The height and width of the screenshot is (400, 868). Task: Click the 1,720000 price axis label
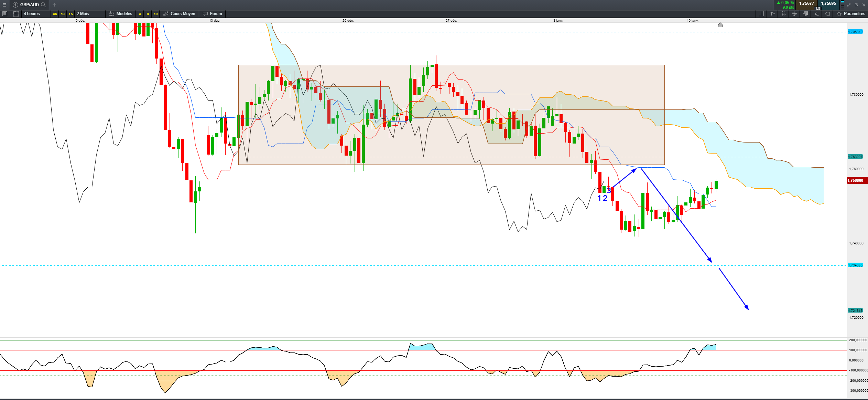856,317
